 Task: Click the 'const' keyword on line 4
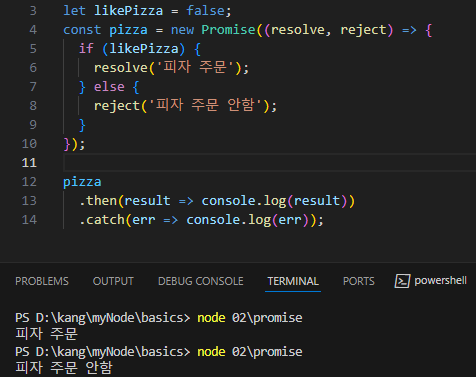point(82,30)
